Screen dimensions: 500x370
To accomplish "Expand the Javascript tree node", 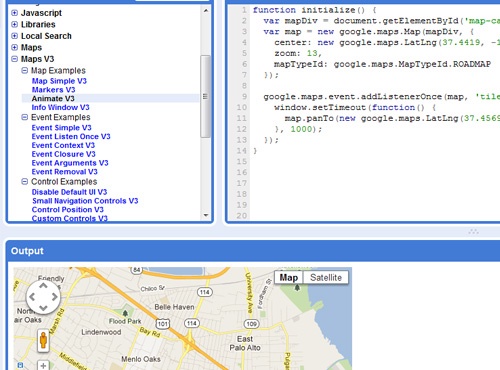I will pos(14,13).
